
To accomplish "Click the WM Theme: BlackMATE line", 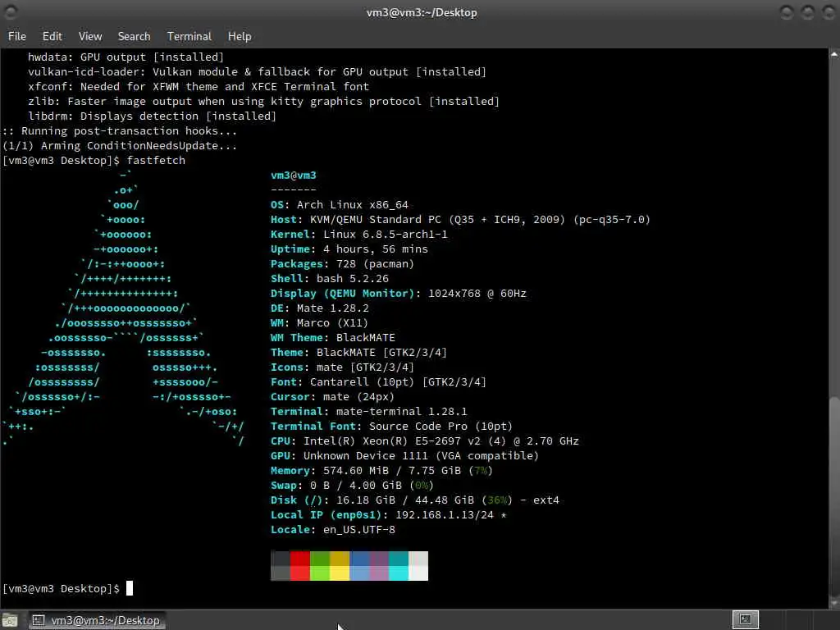I will (333, 338).
